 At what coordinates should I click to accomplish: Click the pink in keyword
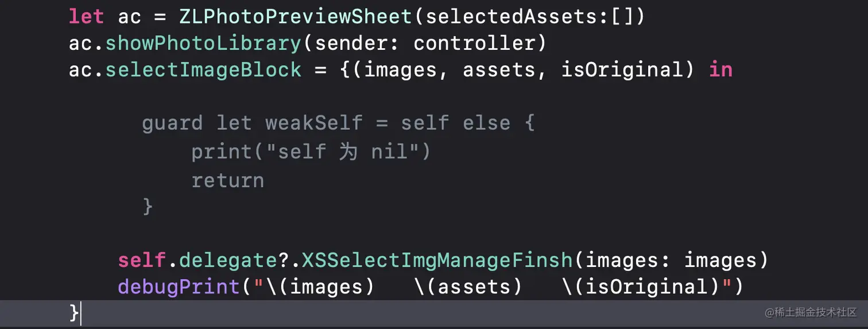point(721,69)
